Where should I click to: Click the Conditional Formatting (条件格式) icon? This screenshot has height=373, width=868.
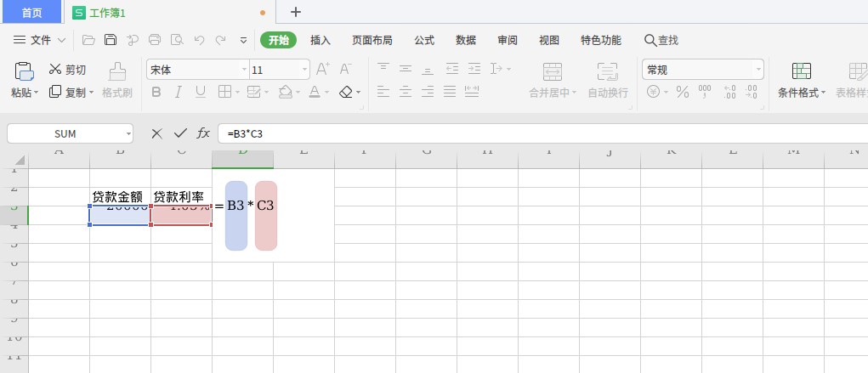(802, 71)
